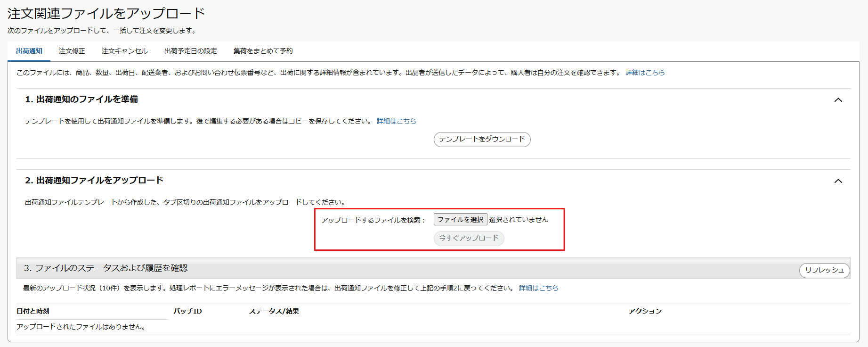Collapse section 1 出荷通知のファイルを準備 chevron
Image resolution: width=868 pixels, height=347 pixels.
pos(838,100)
